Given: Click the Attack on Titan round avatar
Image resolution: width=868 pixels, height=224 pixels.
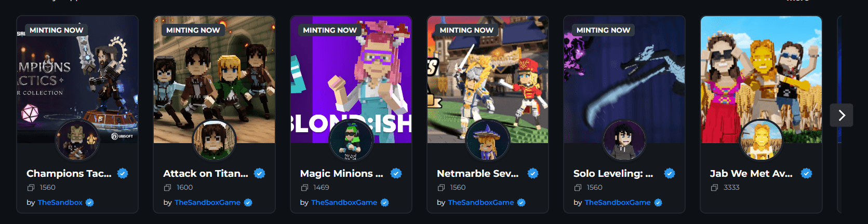Looking at the screenshot, I should 214,140.
